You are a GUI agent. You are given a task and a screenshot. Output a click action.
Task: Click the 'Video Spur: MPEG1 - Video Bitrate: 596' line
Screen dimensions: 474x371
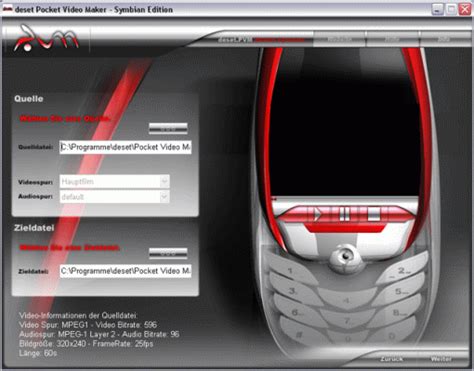pyautogui.click(x=88, y=325)
